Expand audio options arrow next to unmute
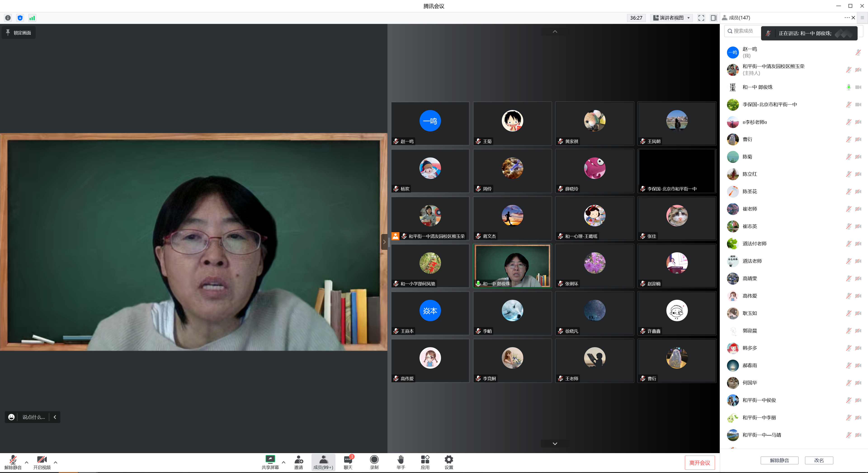The width and height of the screenshot is (868, 473). [27, 462]
